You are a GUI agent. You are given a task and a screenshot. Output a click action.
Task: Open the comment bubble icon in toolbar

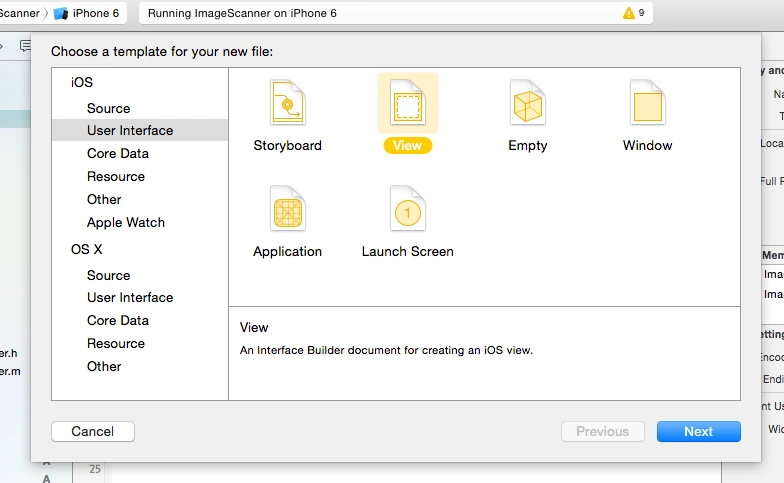[25, 46]
